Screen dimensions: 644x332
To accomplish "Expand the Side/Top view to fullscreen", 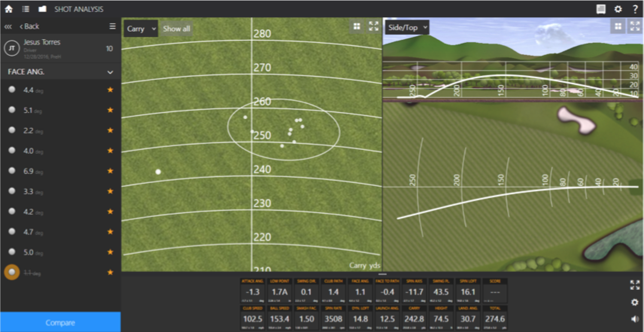I will coord(635,26).
